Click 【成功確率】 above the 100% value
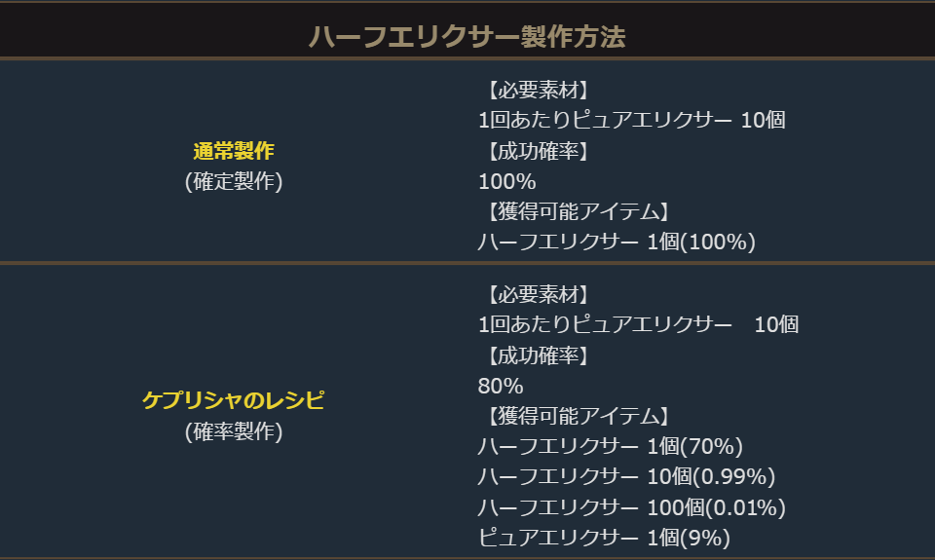This screenshot has width=935, height=560. pyautogui.click(x=535, y=151)
